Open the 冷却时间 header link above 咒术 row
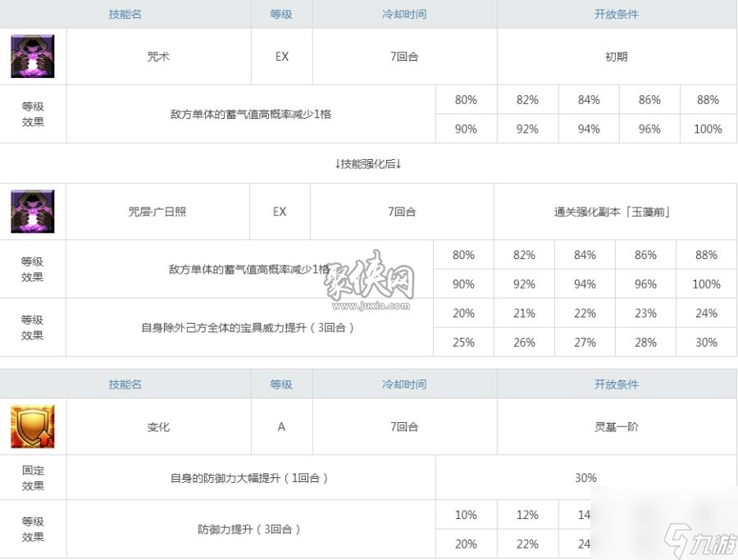Image resolution: width=738 pixels, height=560 pixels. (x=404, y=14)
